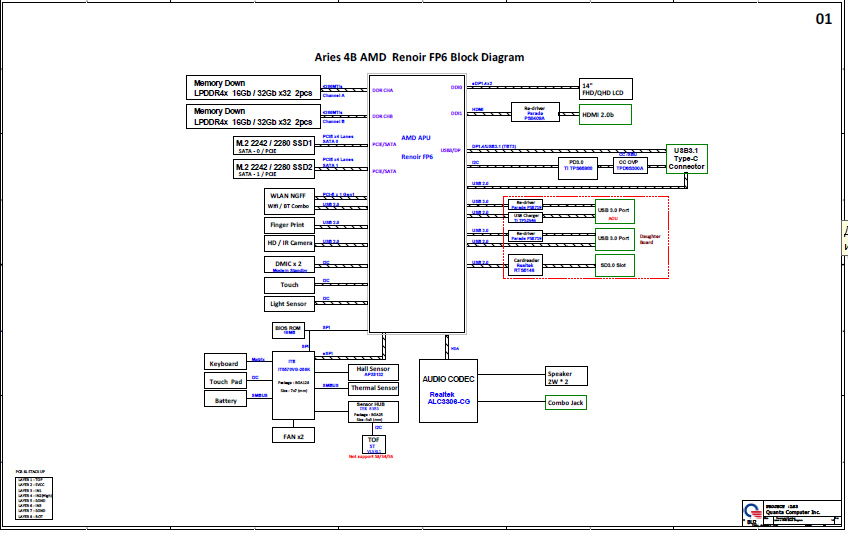Select the 'DDI0' pin label on the APU
The image size is (848, 534).
coord(456,87)
